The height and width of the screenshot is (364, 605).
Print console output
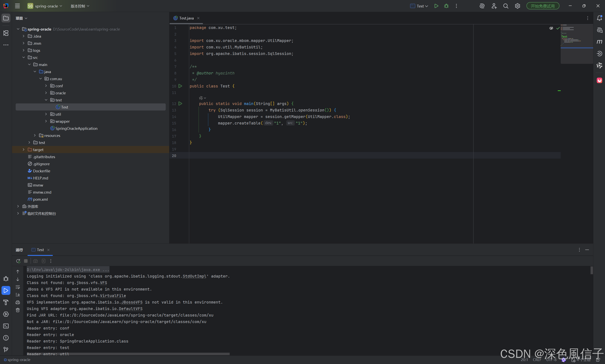[18, 302]
